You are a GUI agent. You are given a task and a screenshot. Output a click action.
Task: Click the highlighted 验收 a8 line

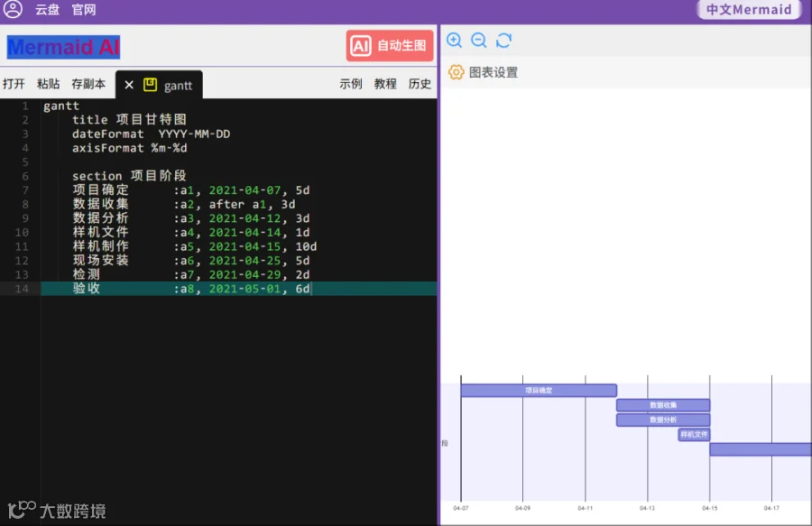click(x=239, y=289)
